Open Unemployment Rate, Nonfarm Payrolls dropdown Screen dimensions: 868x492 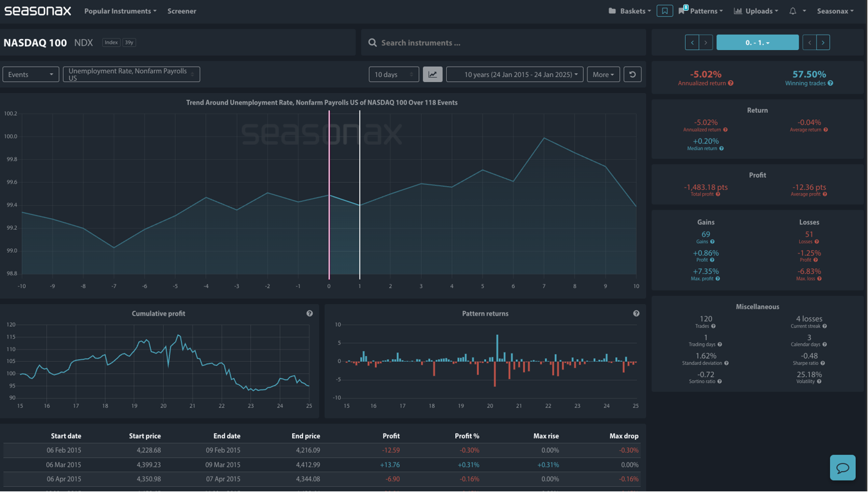click(x=132, y=74)
